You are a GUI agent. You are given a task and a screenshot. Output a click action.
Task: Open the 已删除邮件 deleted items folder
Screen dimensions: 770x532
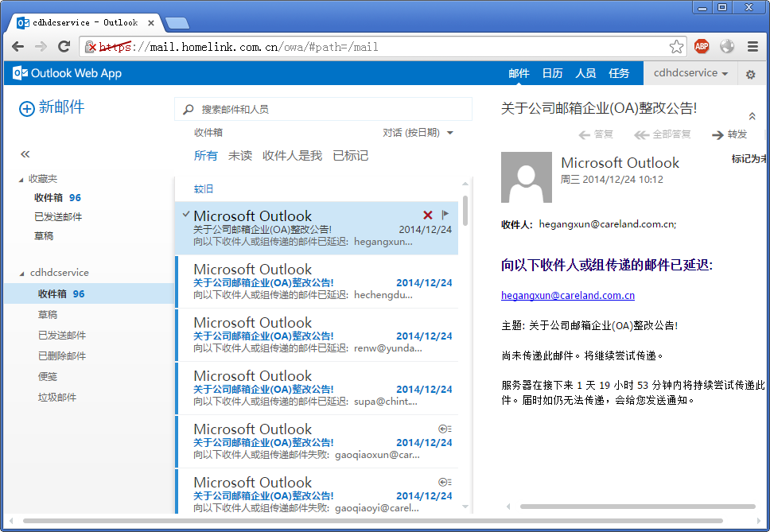[x=62, y=355]
